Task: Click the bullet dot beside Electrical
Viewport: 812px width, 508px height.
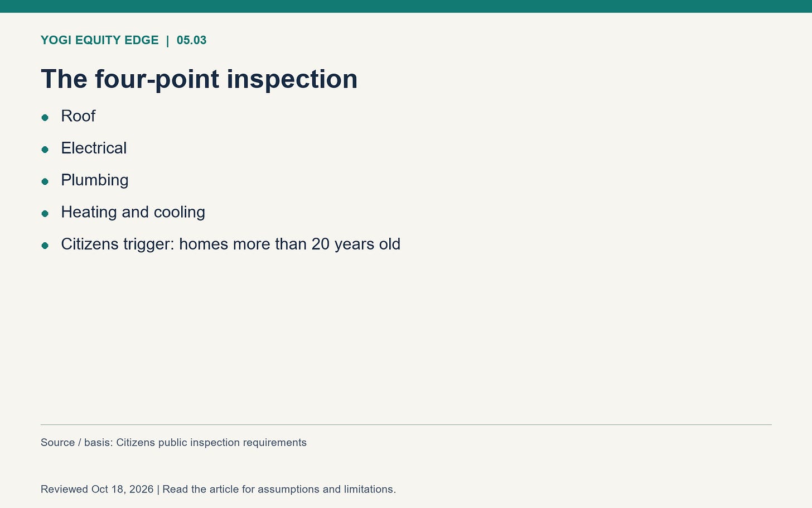Action: [45, 150]
